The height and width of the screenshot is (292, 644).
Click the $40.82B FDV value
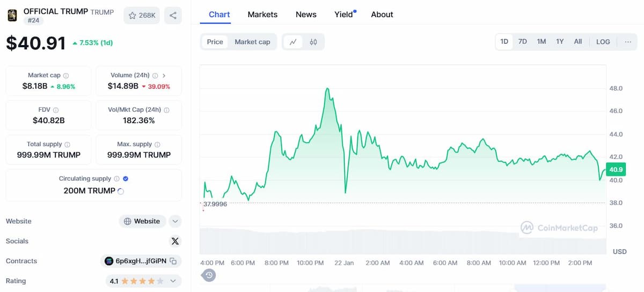point(48,120)
